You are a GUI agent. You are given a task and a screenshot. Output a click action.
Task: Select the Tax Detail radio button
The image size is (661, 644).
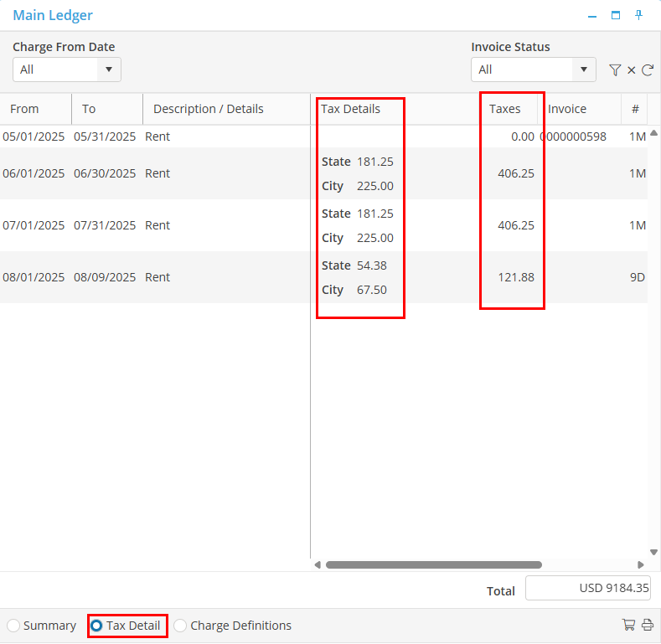(97, 626)
